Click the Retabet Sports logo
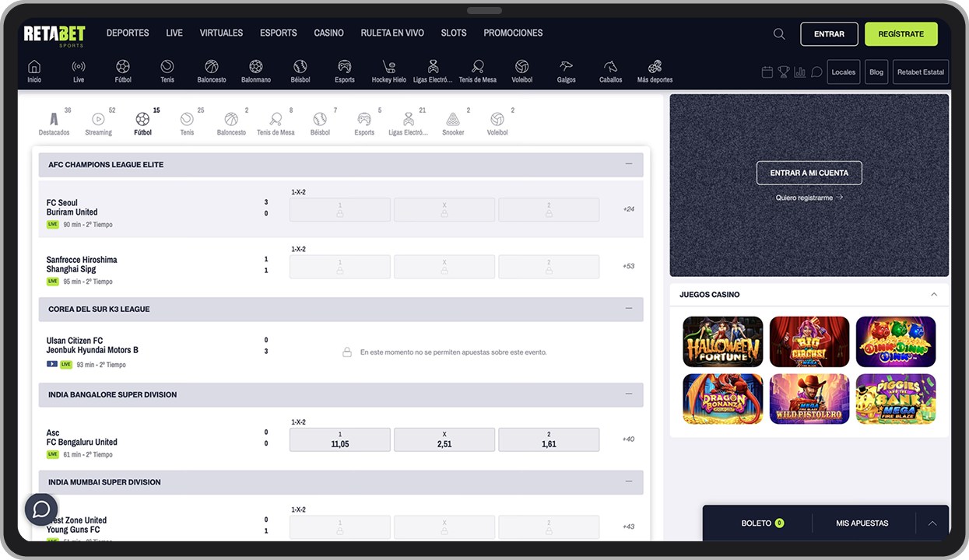 (x=54, y=36)
